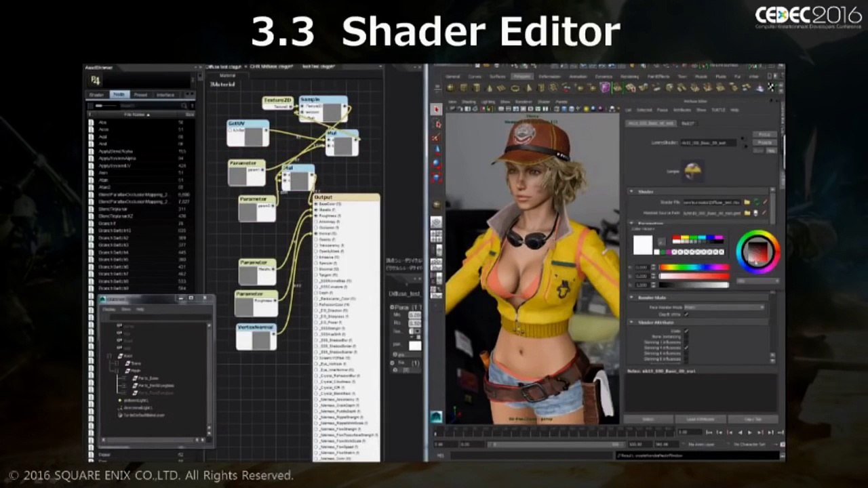Click the large white color swatch
This screenshot has height=488, width=868.
(643, 245)
